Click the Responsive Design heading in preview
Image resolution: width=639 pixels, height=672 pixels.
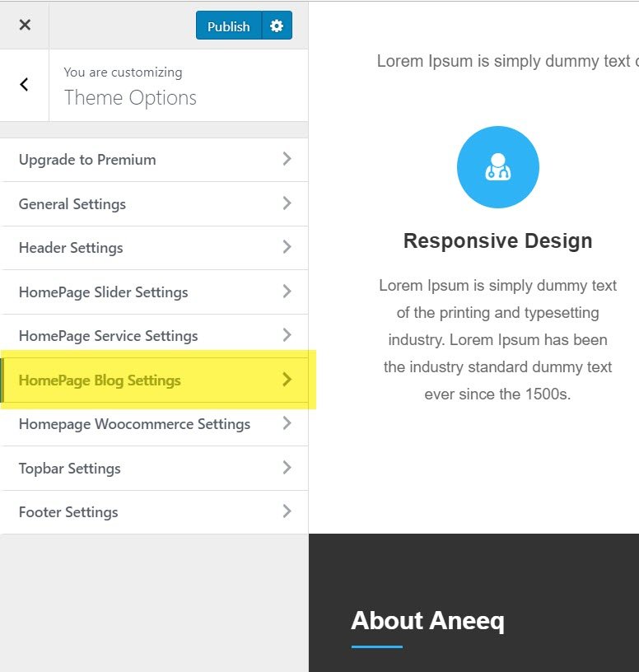497,241
